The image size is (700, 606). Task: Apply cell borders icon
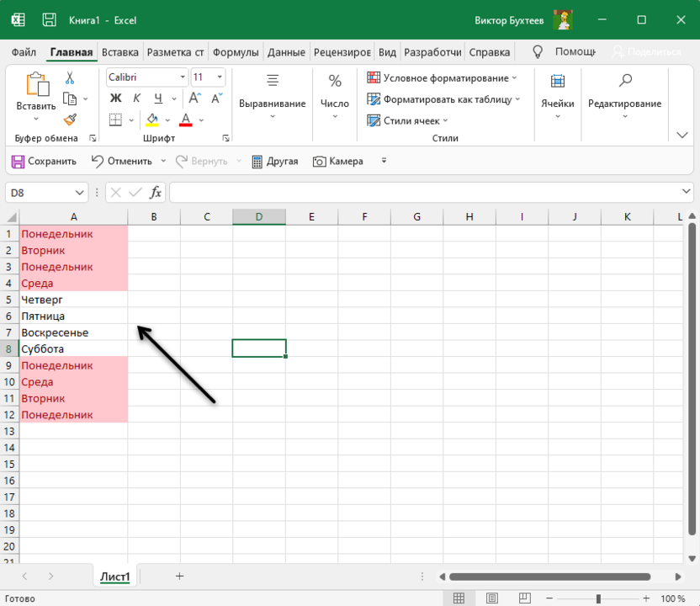[115, 120]
